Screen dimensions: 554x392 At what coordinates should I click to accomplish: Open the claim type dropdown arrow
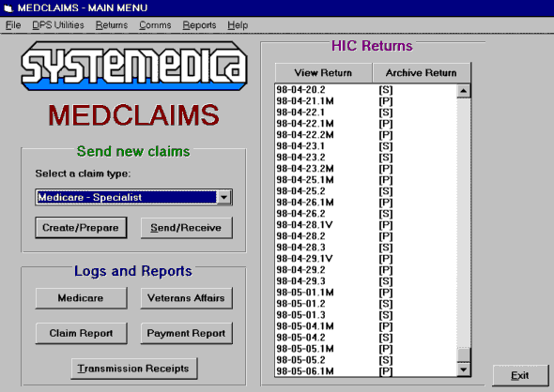click(x=224, y=197)
